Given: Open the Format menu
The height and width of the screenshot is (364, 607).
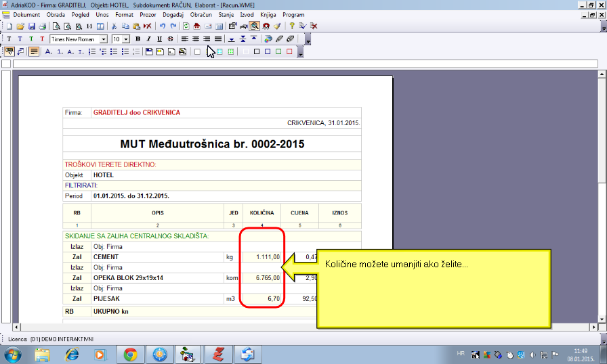Looking at the screenshot, I should pyautogui.click(x=124, y=15).
